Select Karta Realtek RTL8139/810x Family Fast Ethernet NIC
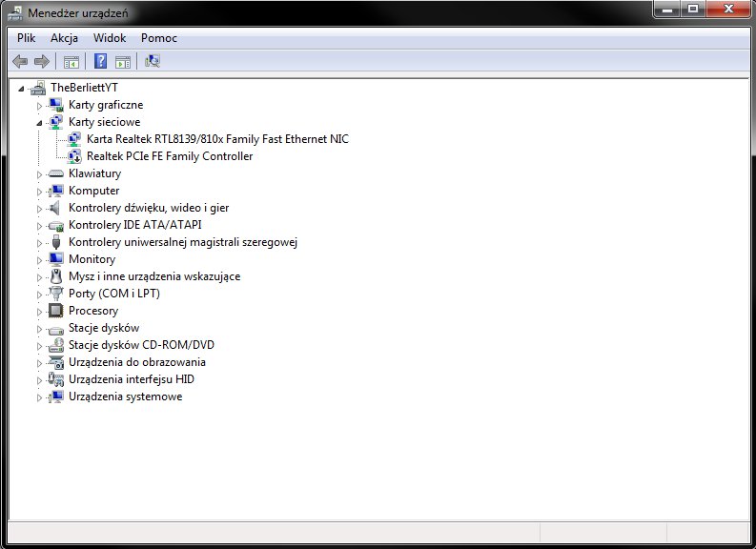Viewport: 756px width, 549px height. click(217, 139)
